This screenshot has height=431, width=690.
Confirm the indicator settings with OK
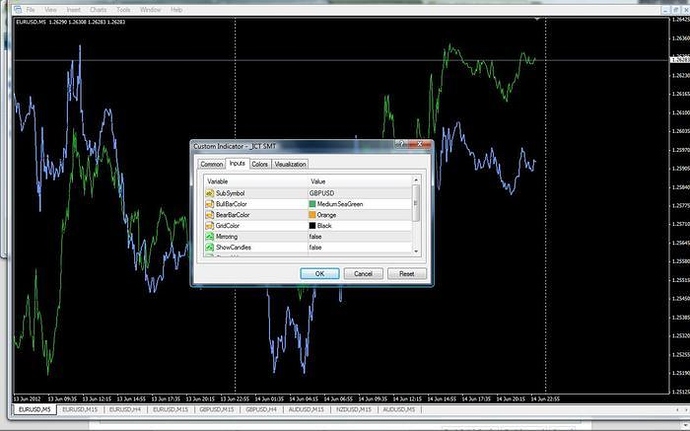click(x=319, y=274)
